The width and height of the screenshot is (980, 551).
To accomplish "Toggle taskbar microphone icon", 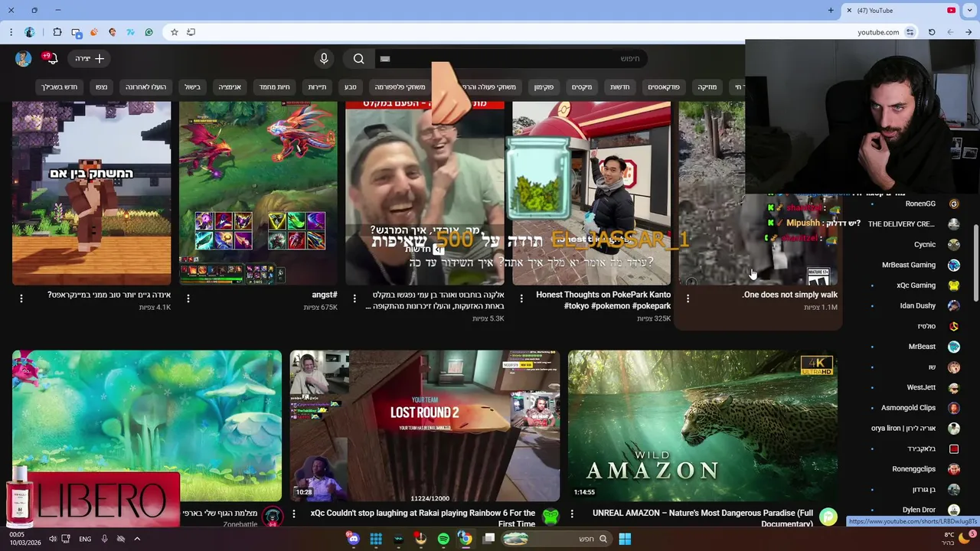I will click(104, 539).
